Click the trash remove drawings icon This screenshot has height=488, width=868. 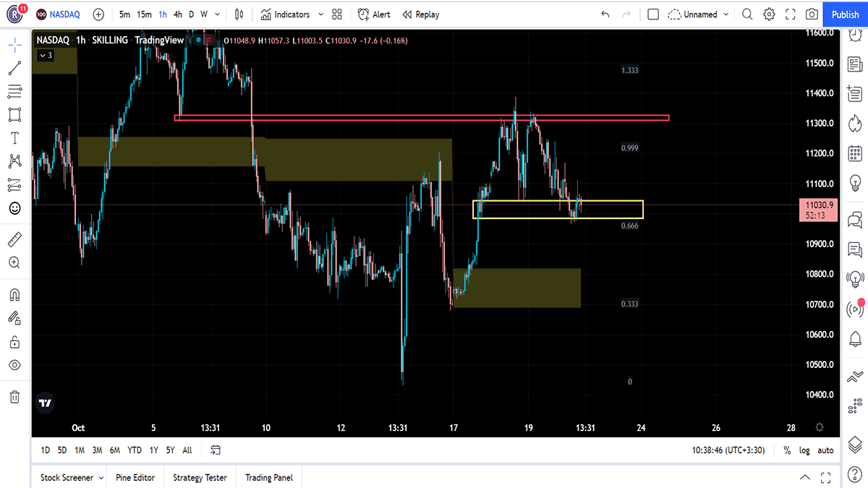point(14,396)
